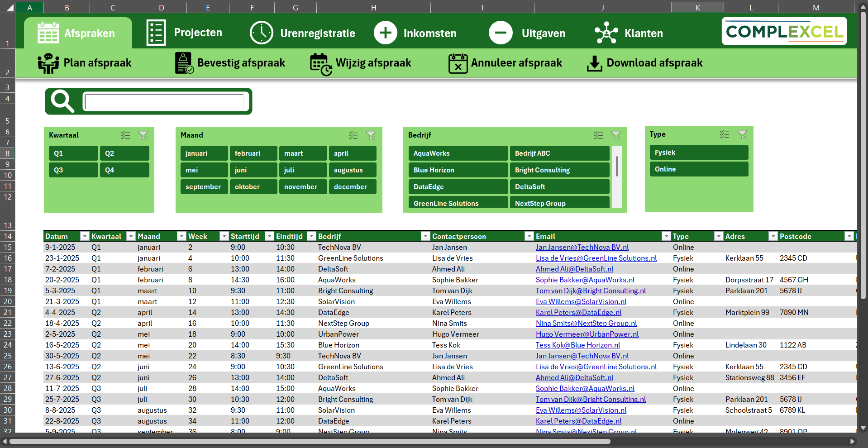
Task: Open Jan Jansen@TechNova BV.nl link in row 15
Action: coord(582,247)
